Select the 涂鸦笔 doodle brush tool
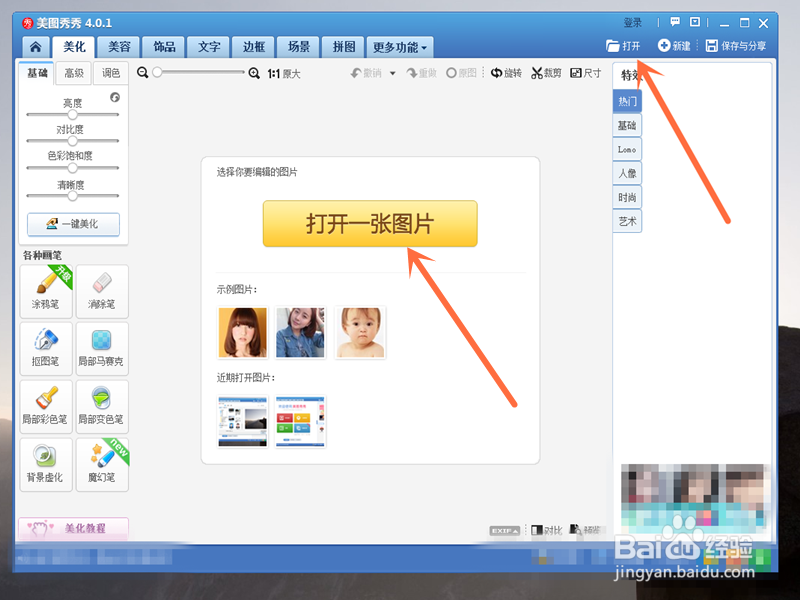The width and height of the screenshot is (800, 600). (46, 291)
